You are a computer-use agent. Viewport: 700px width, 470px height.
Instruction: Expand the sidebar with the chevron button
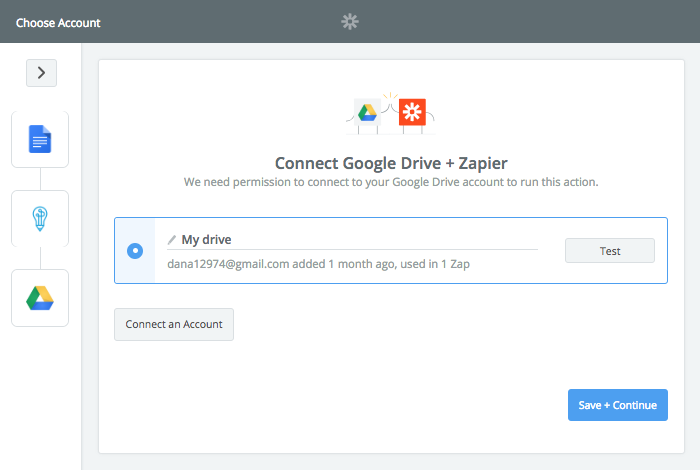[x=42, y=73]
